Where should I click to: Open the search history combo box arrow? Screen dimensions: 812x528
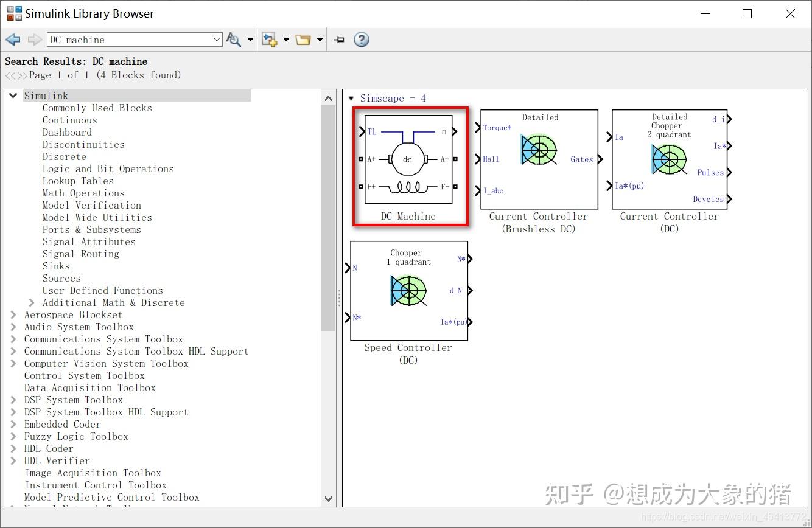[217, 40]
